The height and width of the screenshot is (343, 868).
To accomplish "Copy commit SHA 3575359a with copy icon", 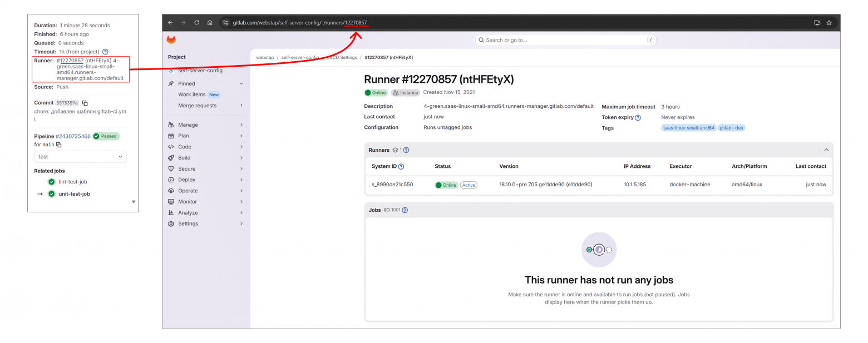I will point(85,103).
